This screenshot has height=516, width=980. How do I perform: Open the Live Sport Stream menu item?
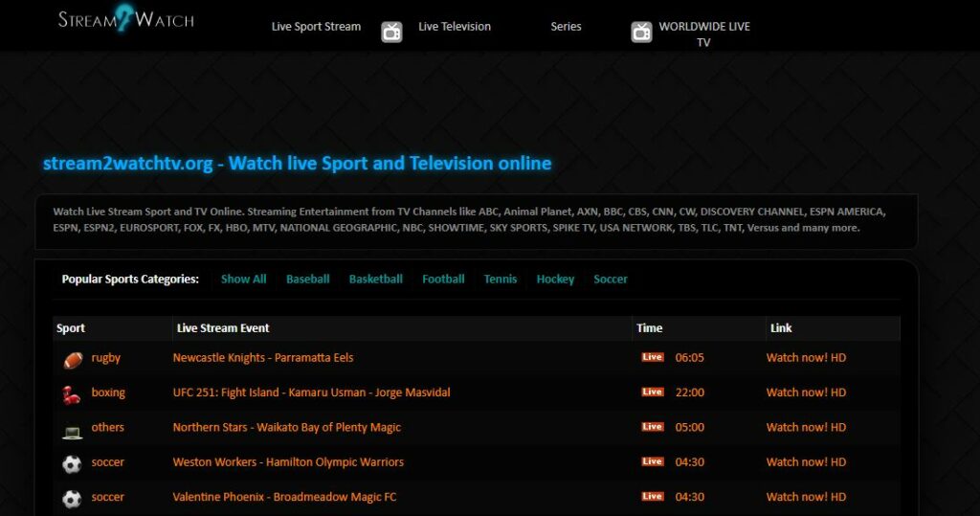(x=316, y=27)
